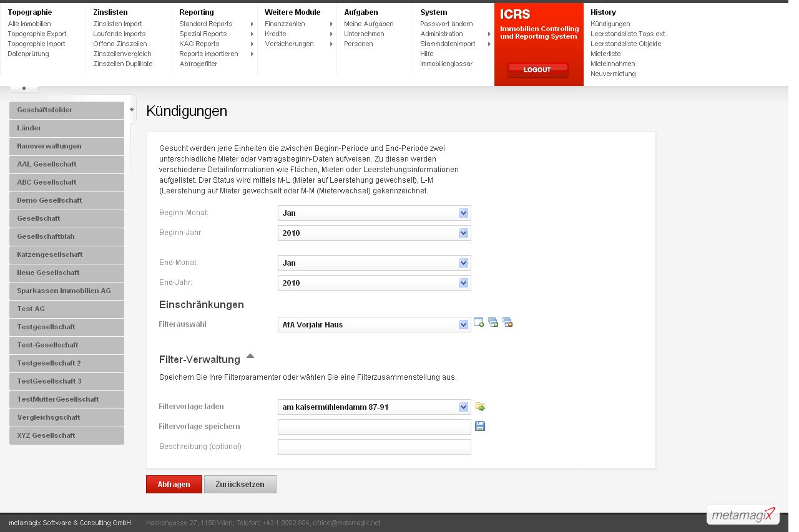Open the Beginn-Monat dropdown
The image size is (799, 532).
click(375, 213)
